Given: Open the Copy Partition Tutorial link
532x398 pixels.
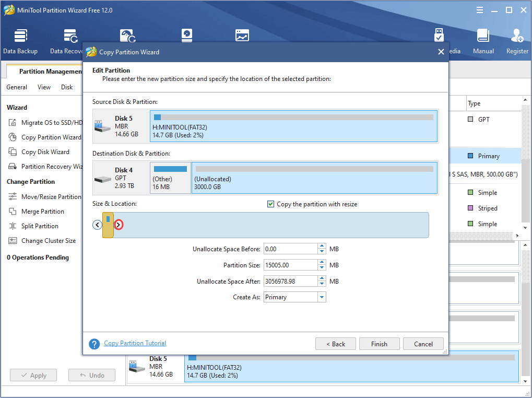Looking at the screenshot, I should (135, 343).
